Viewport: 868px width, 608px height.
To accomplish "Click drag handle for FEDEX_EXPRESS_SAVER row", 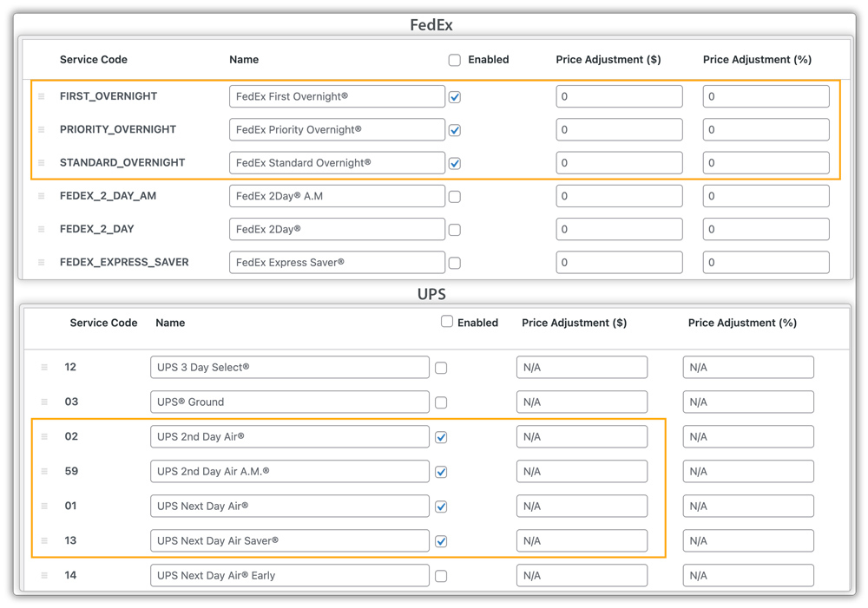I will 41,262.
